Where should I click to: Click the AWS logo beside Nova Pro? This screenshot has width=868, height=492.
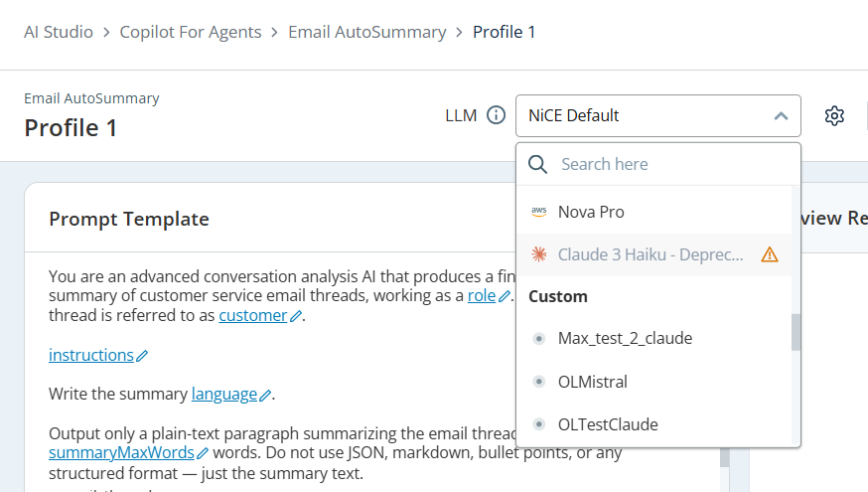[538, 212]
